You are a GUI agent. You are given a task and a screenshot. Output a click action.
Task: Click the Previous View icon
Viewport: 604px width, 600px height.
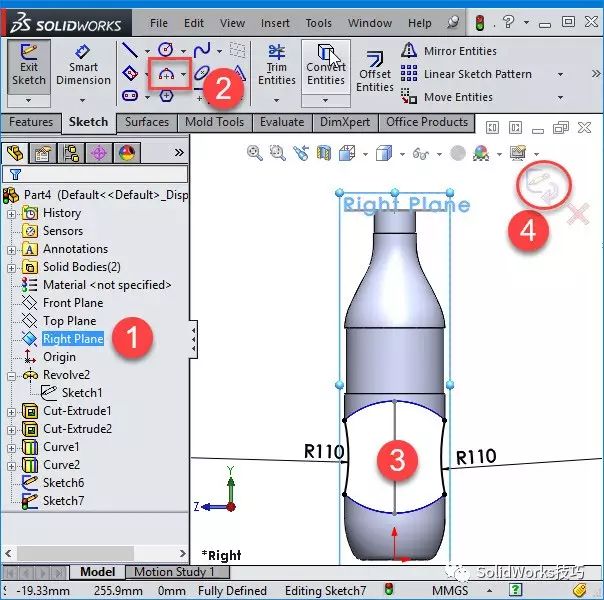pos(301,153)
